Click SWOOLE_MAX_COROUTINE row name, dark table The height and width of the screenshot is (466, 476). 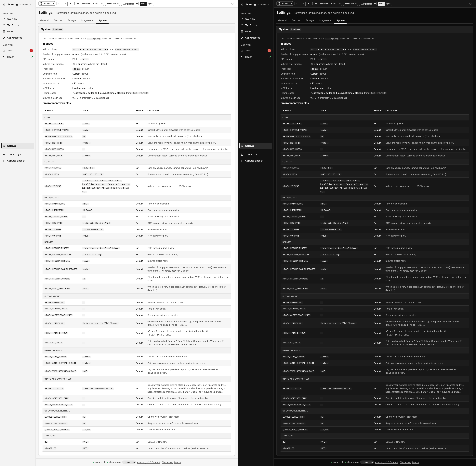point(295,430)
